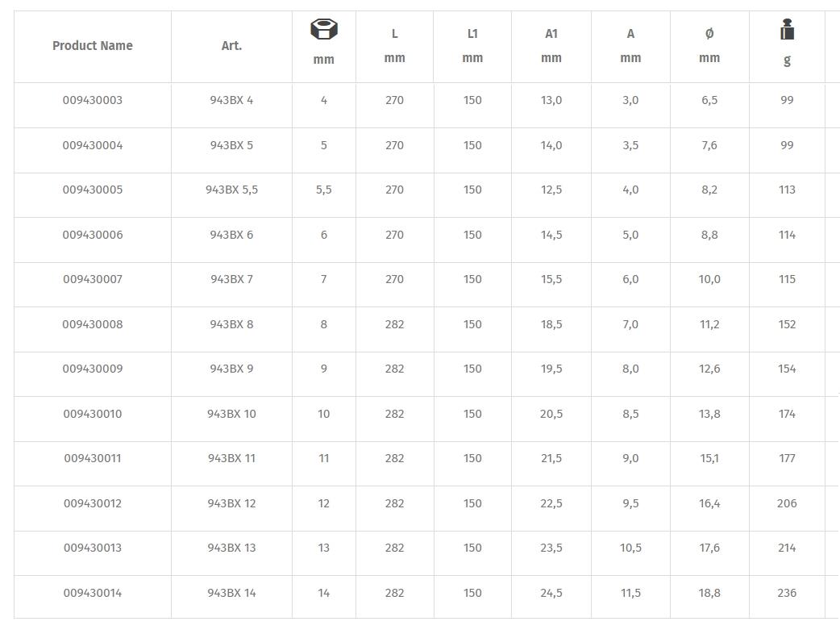
Task: Click product code 009430006
Action: (x=93, y=235)
